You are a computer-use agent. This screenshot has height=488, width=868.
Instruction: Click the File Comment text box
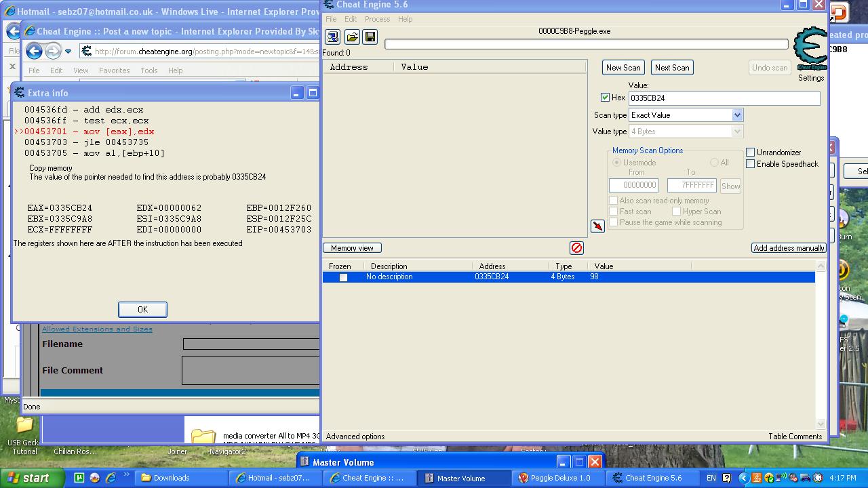point(251,370)
